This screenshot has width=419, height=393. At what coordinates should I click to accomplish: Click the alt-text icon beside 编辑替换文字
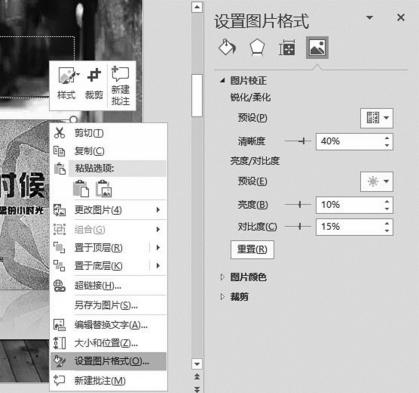point(59,325)
